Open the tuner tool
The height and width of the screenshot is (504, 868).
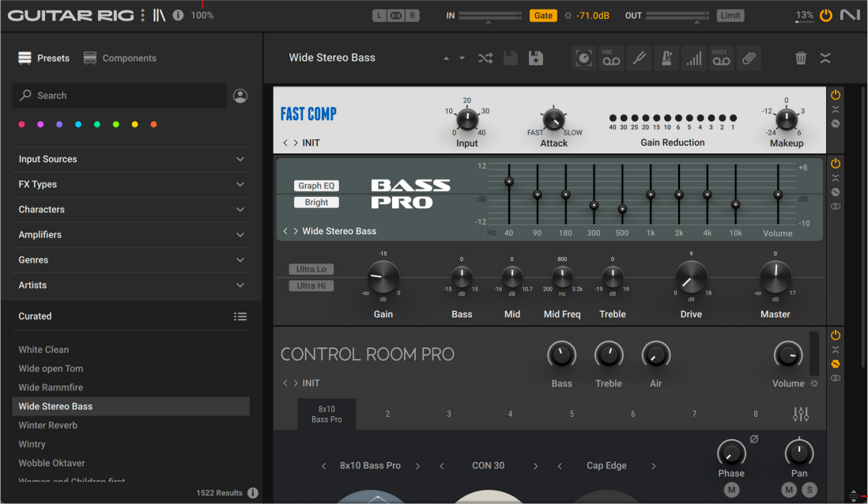[639, 59]
